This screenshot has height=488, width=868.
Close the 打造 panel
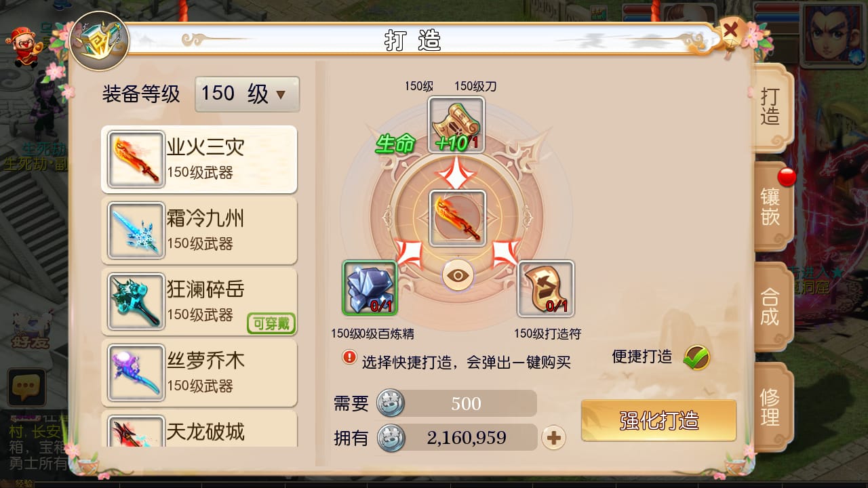731,30
